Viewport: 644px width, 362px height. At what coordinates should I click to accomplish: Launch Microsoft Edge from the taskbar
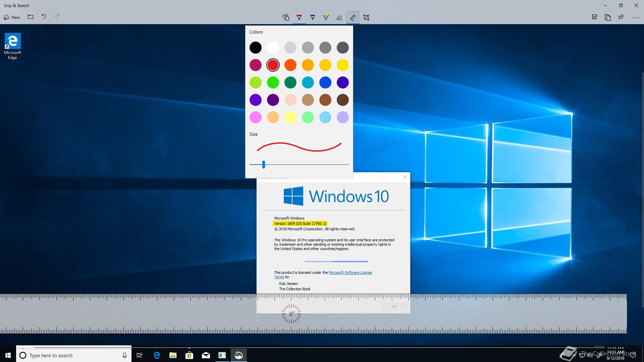pos(157,355)
